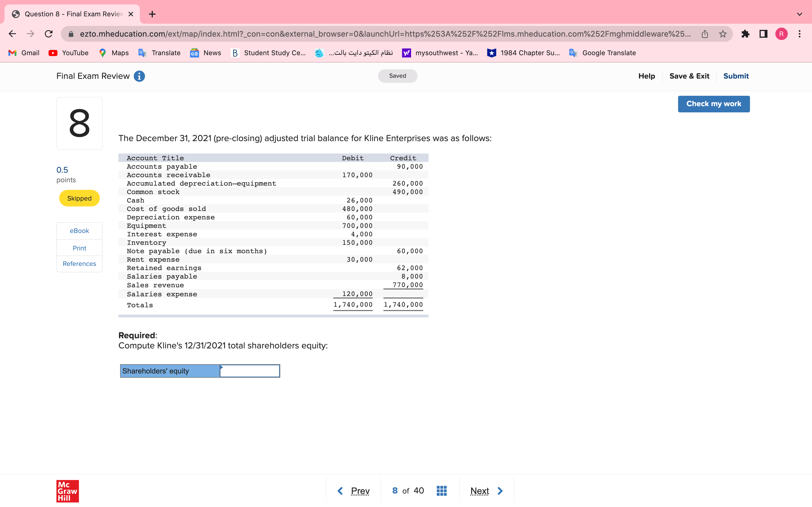Open the Chrome three-dot menu
Image resolution: width=812 pixels, height=507 pixels.
800,34
